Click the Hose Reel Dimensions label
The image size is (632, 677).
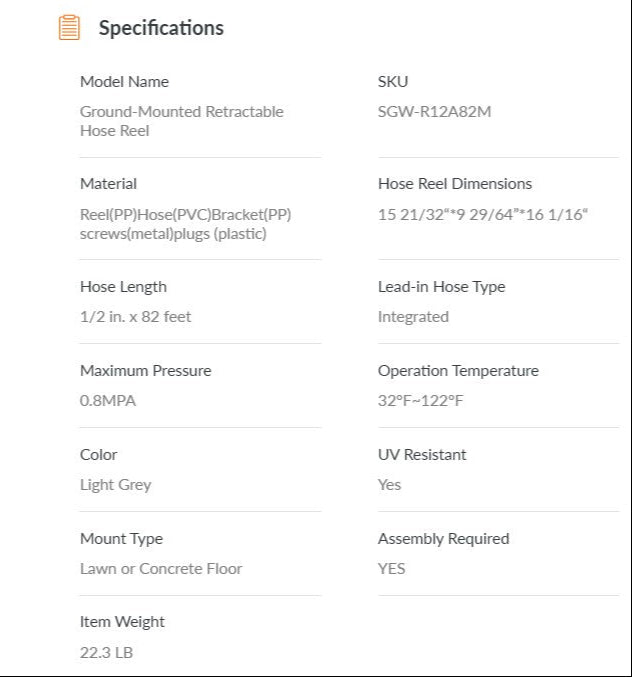coord(454,184)
